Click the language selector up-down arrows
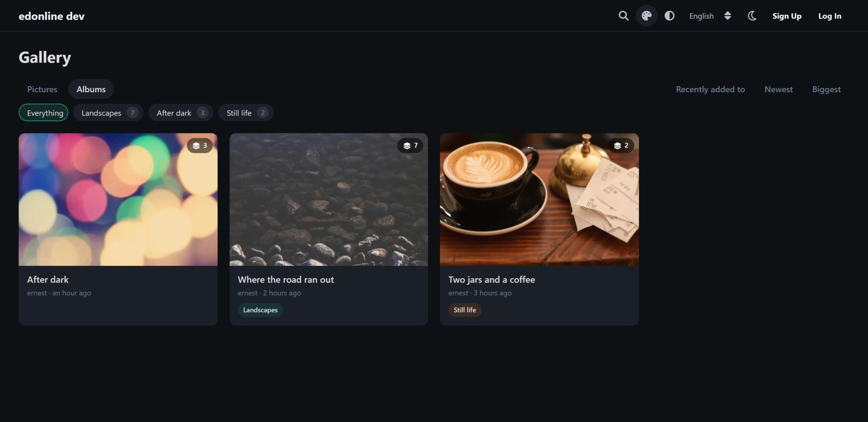Viewport: 868px width, 422px height. (x=727, y=16)
